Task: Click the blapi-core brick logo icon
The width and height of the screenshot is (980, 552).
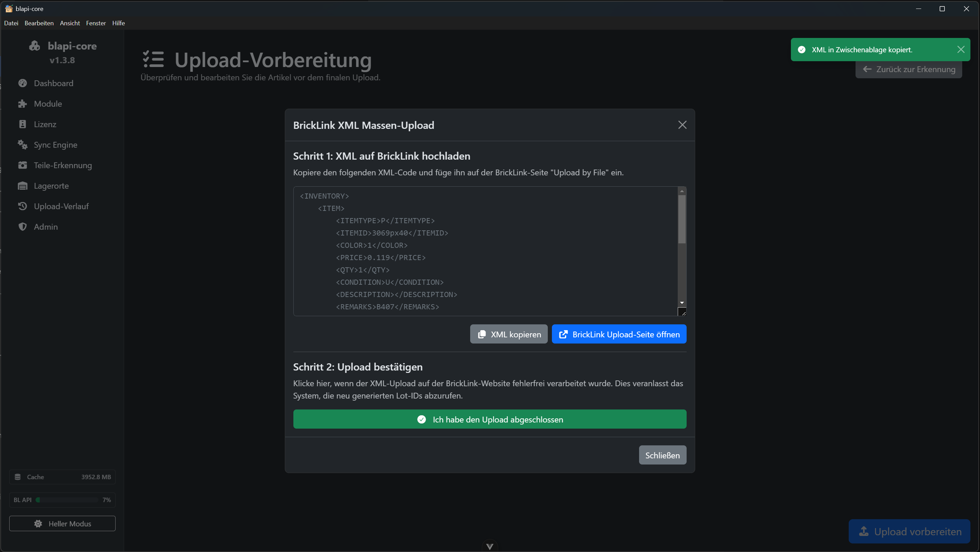Action: (x=35, y=46)
